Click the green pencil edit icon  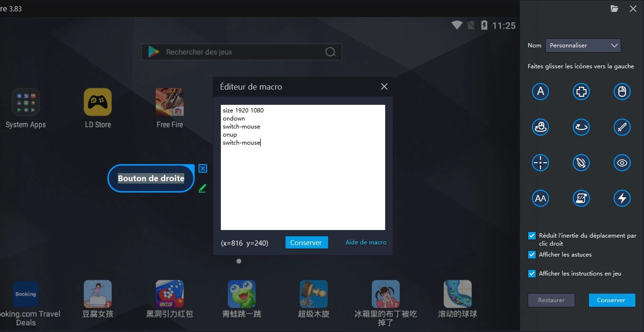coord(202,188)
